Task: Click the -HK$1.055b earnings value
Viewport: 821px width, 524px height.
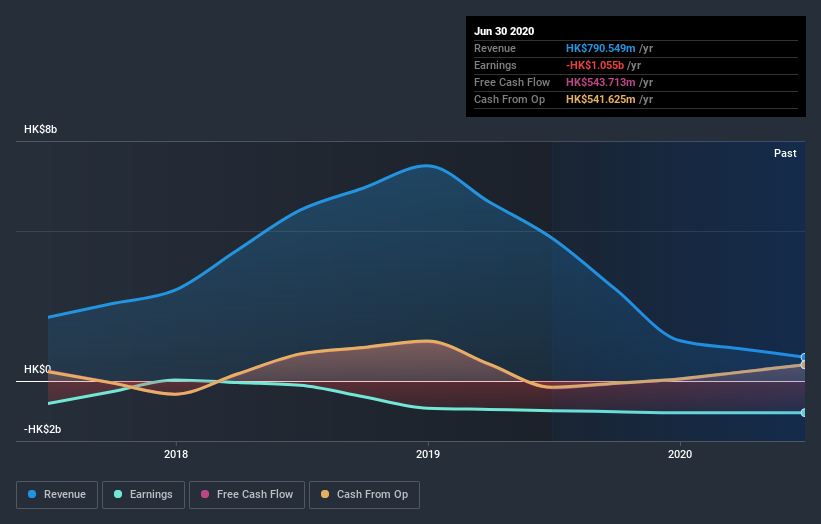Action: tap(595, 65)
